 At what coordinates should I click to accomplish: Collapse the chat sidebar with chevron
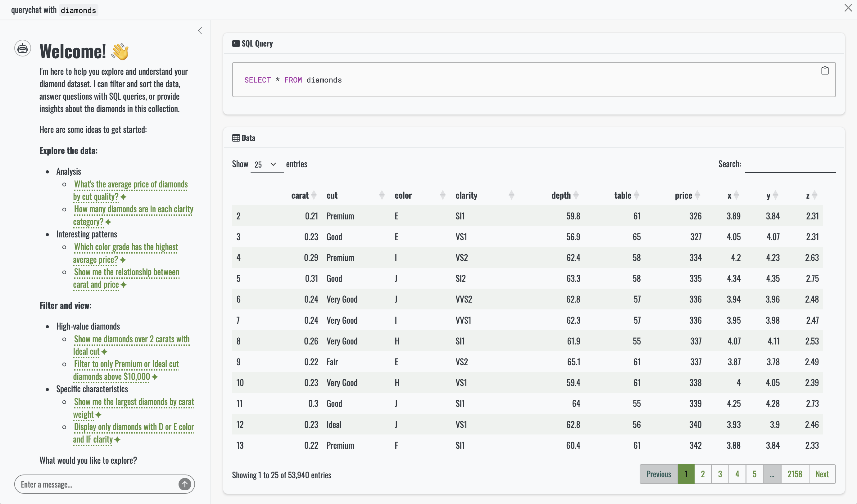coord(200,31)
